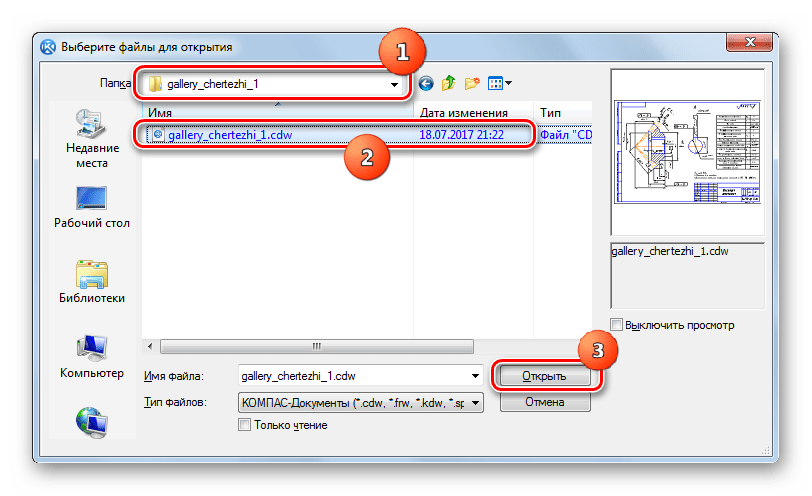Go up one folder level

click(x=449, y=84)
